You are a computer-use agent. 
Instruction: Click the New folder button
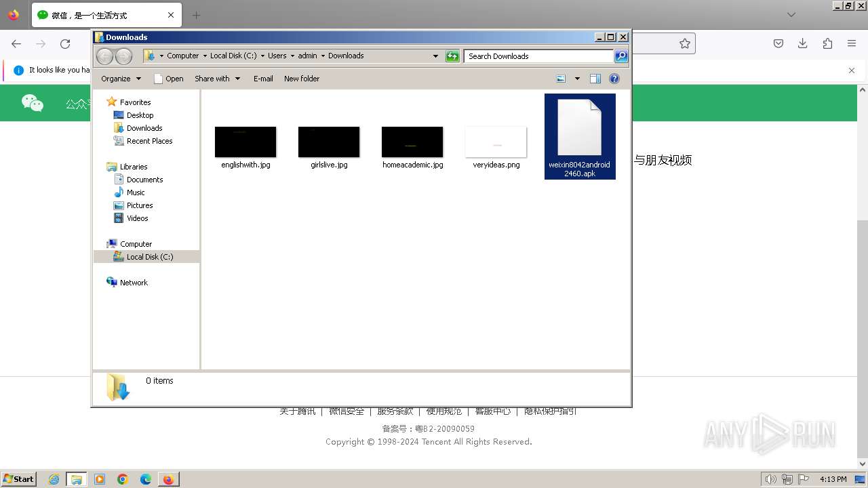(302, 79)
